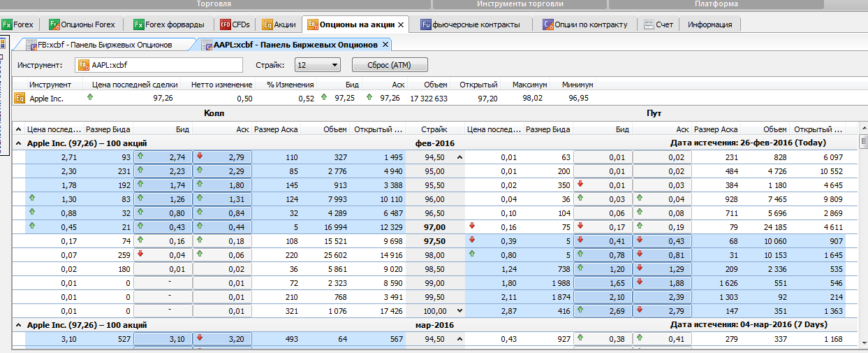This screenshot has width=868, height=353.
Task: Select the 97,00 strike cell
Action: click(434, 227)
